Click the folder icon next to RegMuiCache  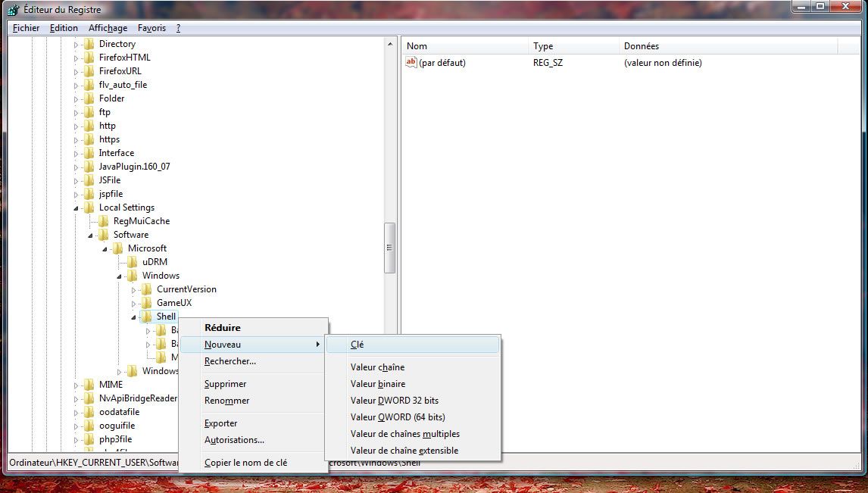tap(104, 221)
